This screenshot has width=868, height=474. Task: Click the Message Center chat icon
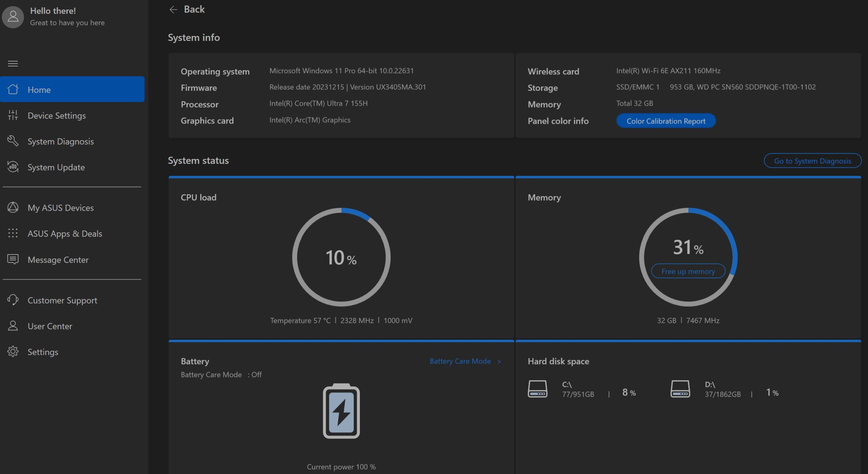pyautogui.click(x=13, y=259)
